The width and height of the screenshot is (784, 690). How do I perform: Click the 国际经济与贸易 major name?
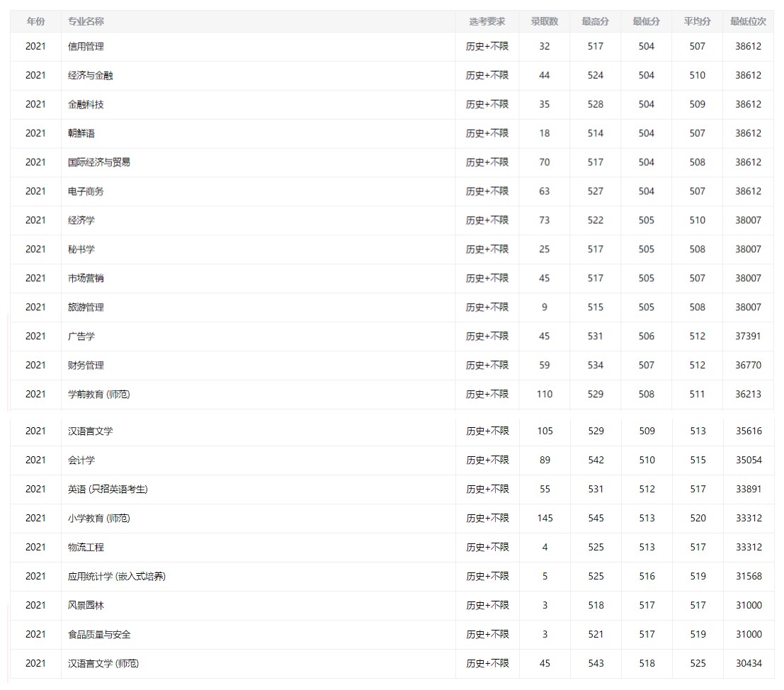coord(99,162)
